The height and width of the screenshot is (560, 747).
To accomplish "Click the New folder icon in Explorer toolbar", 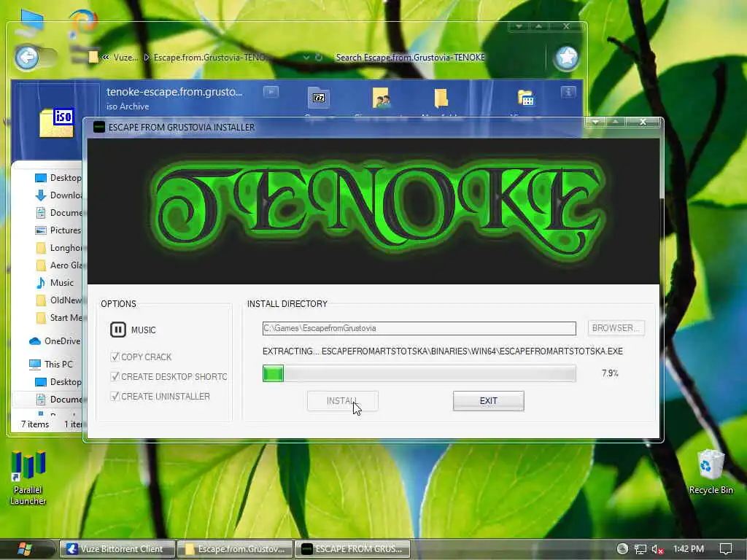I will click(x=441, y=98).
